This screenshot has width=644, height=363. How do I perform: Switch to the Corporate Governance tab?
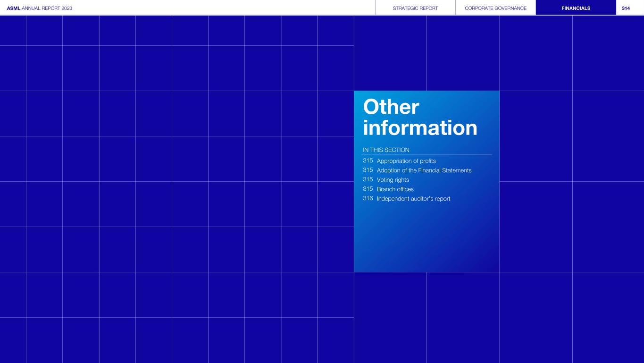[x=495, y=8]
